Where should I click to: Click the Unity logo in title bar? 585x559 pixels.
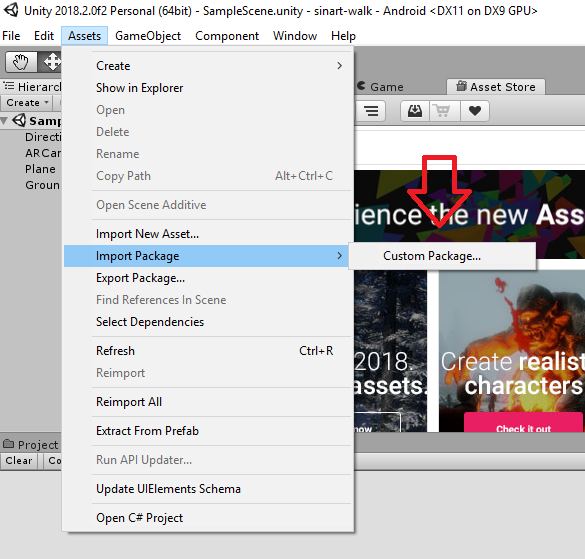(x=11, y=10)
